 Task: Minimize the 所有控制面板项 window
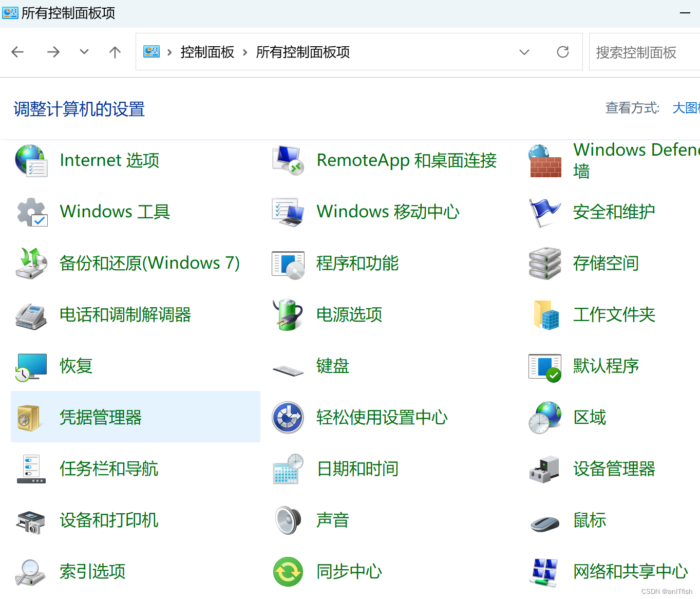click(685, 13)
